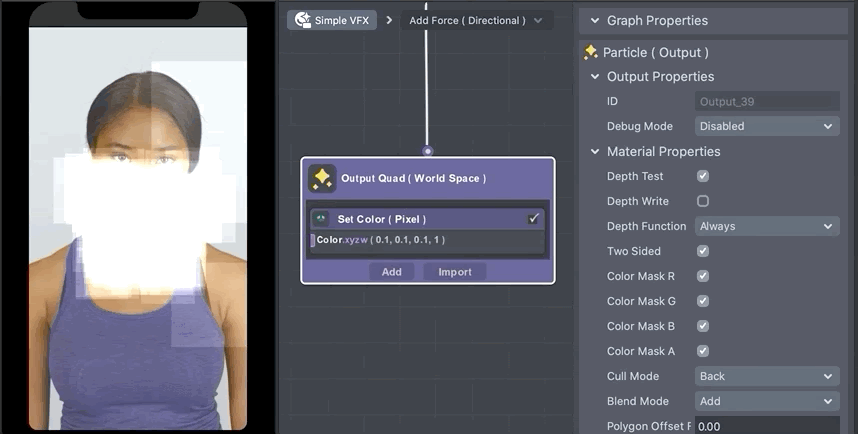The width and height of the screenshot is (858, 434).
Task: Click the Import button in Output Quad
Action: tap(455, 272)
